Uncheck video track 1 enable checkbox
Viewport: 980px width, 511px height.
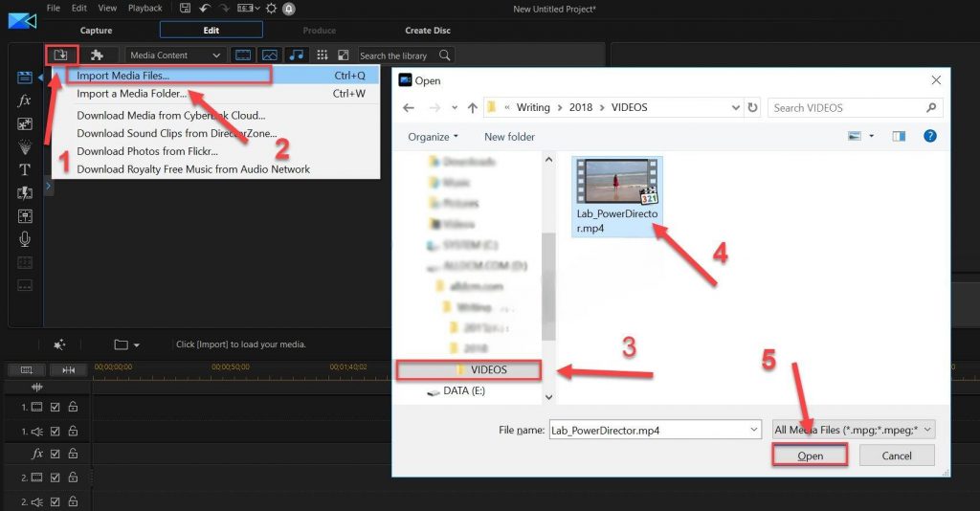coord(55,407)
